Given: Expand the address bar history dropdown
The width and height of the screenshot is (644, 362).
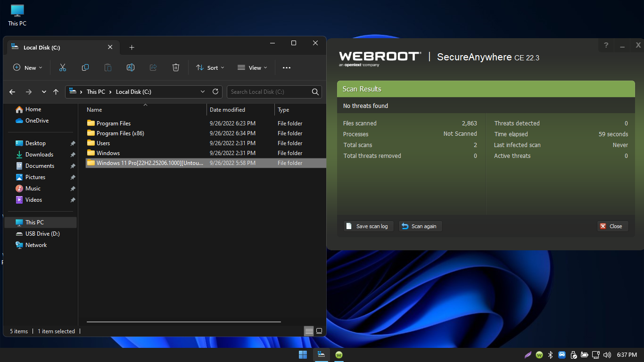Looking at the screenshot, I should click(203, 92).
